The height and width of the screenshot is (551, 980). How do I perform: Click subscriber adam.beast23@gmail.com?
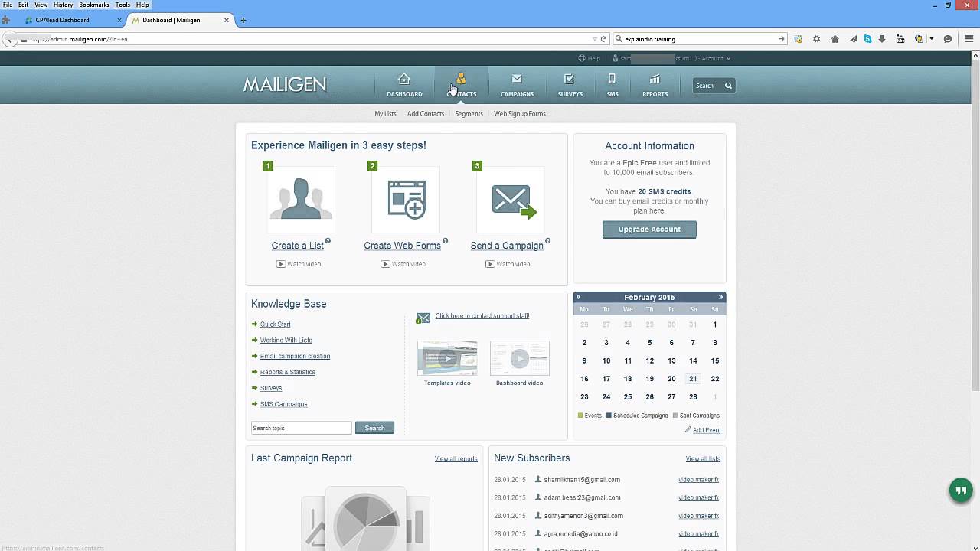582,497
